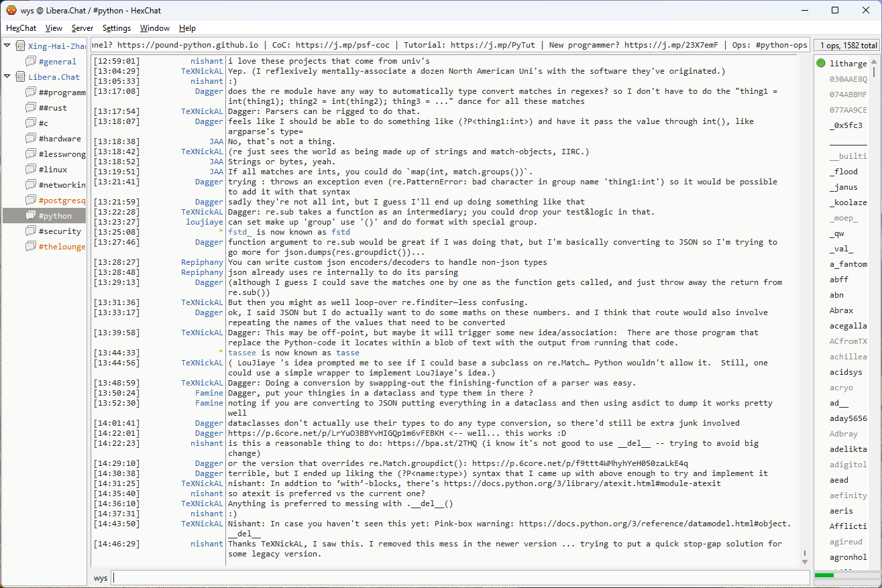Collapse the Libera.Chat server tree
This screenshot has height=588, width=882.
7,77
